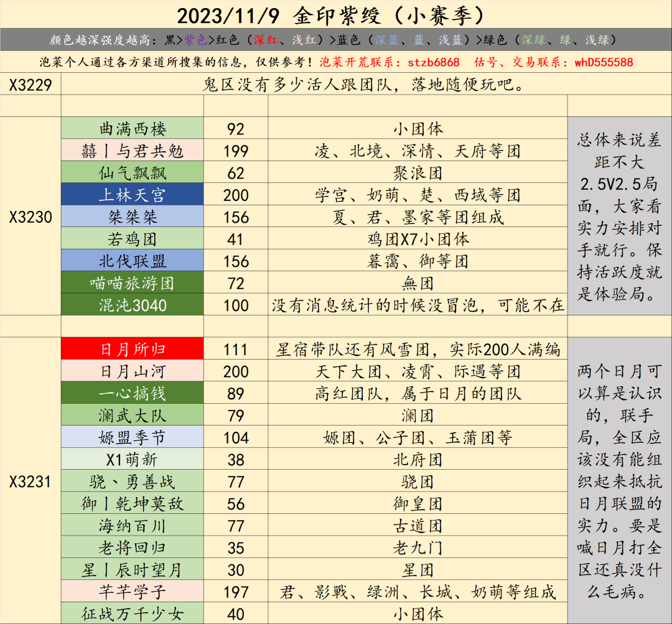The height and width of the screenshot is (624, 672).
Task: Click the description 御皇团
Action: (418, 503)
